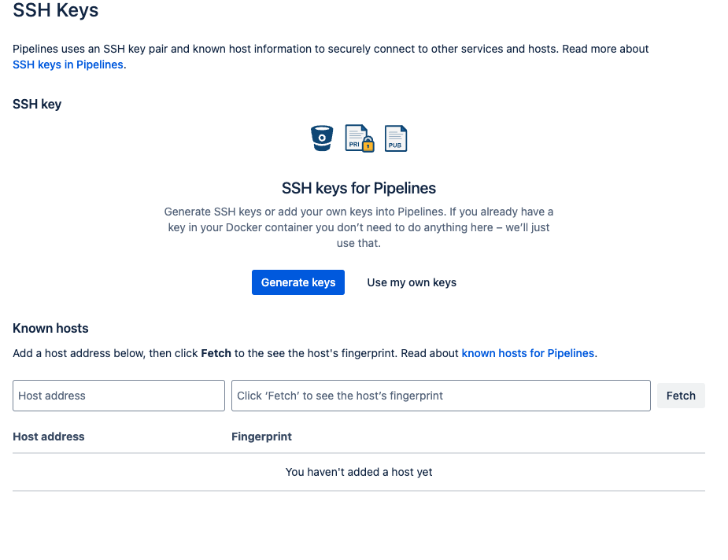This screenshot has width=728, height=560.
Task: Click the SSH Keys page heading
Action: (56, 10)
